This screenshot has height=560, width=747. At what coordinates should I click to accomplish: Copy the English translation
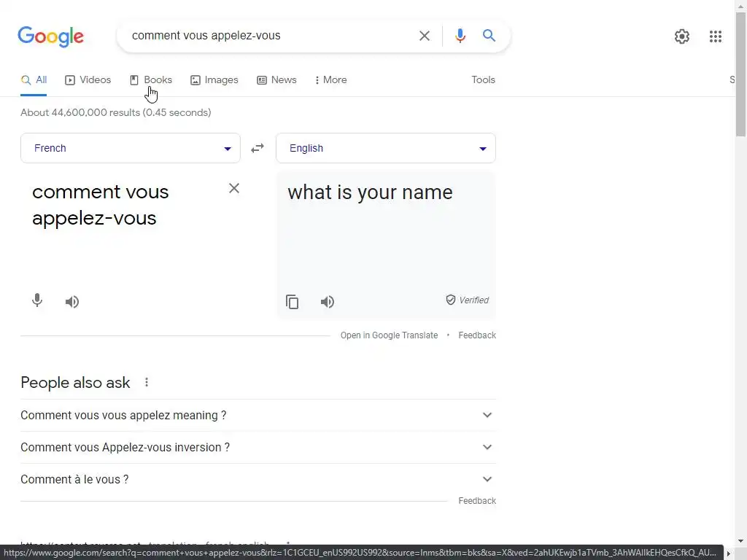click(293, 302)
